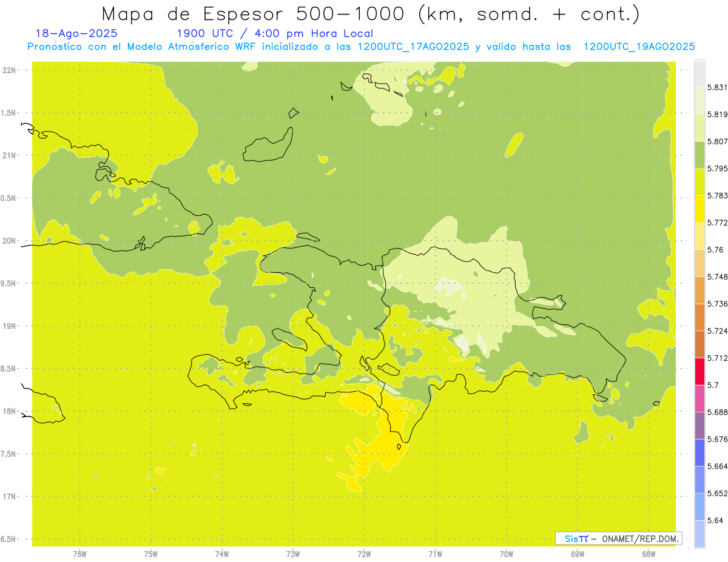728x562 pixels.
Task: Click legend value 5.819
Action: [717, 115]
